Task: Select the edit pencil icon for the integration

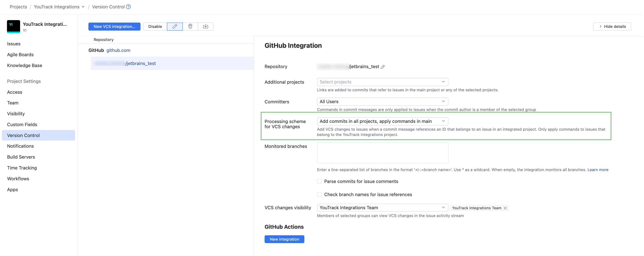Action: pos(175,26)
